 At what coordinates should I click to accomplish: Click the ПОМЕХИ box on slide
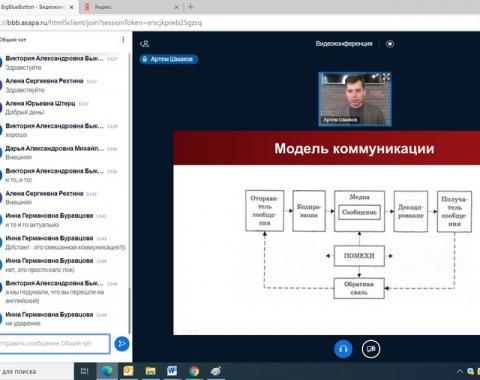pos(359,256)
